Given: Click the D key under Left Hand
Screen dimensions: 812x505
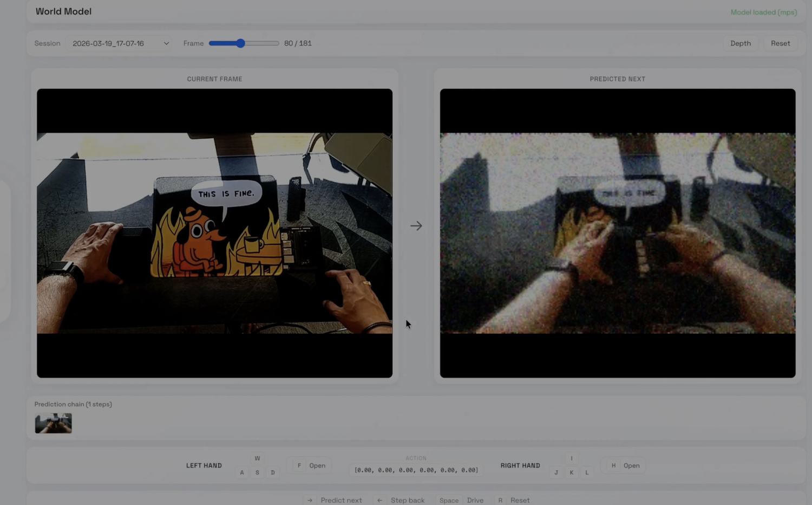Looking at the screenshot, I should click(273, 472).
